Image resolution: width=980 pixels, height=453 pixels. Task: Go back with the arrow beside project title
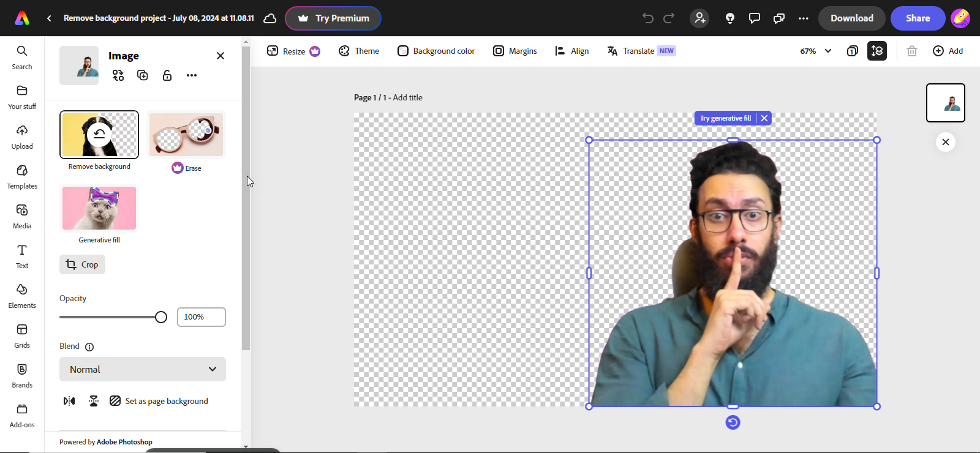pyautogui.click(x=49, y=18)
